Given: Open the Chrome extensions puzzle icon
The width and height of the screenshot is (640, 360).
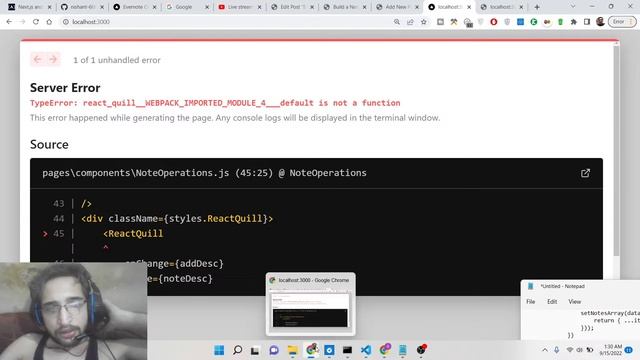Looking at the screenshot, I should [573, 22].
